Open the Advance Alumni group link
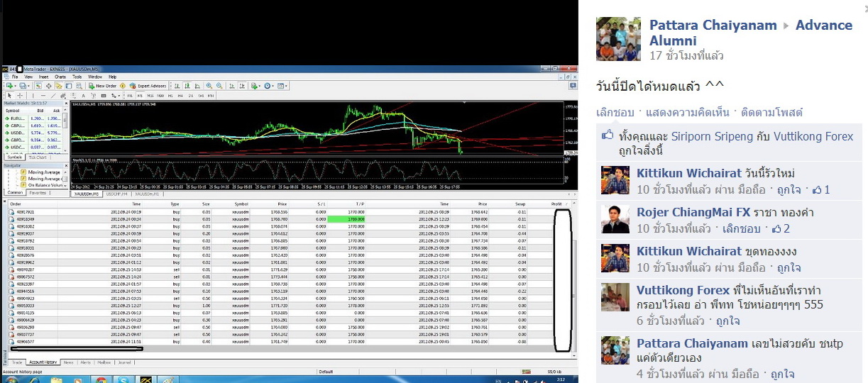Image resolution: width=868 pixels, height=383 pixels. click(x=751, y=33)
